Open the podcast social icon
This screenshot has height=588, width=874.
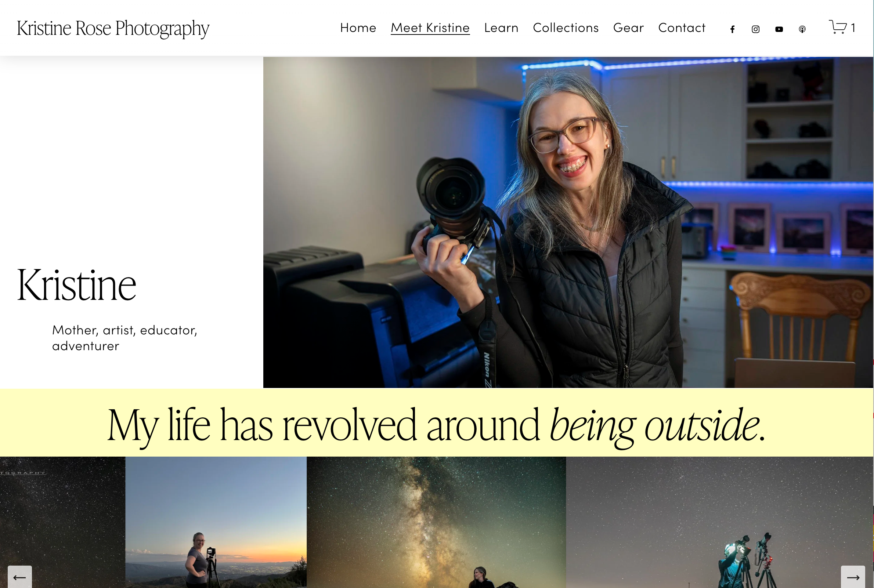coord(802,29)
